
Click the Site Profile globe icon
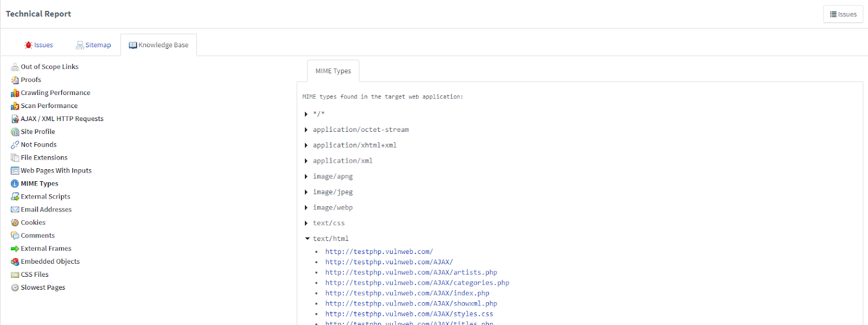15,132
